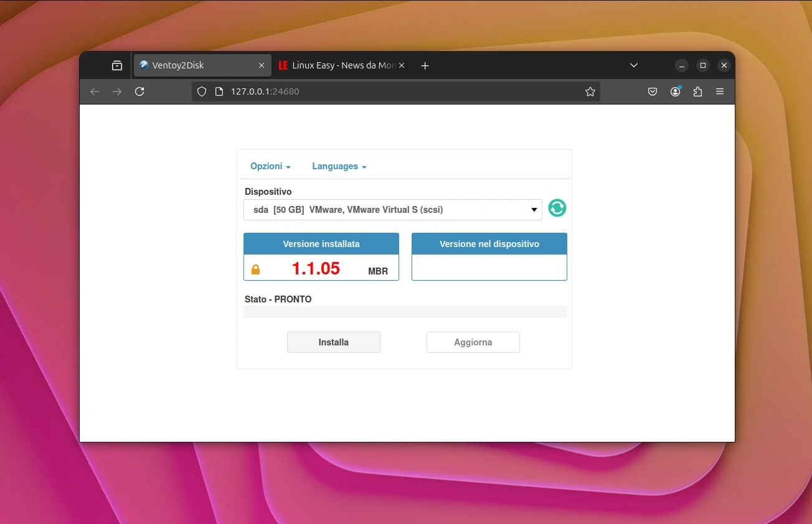Switch to the Linux Easy tab

pos(339,65)
